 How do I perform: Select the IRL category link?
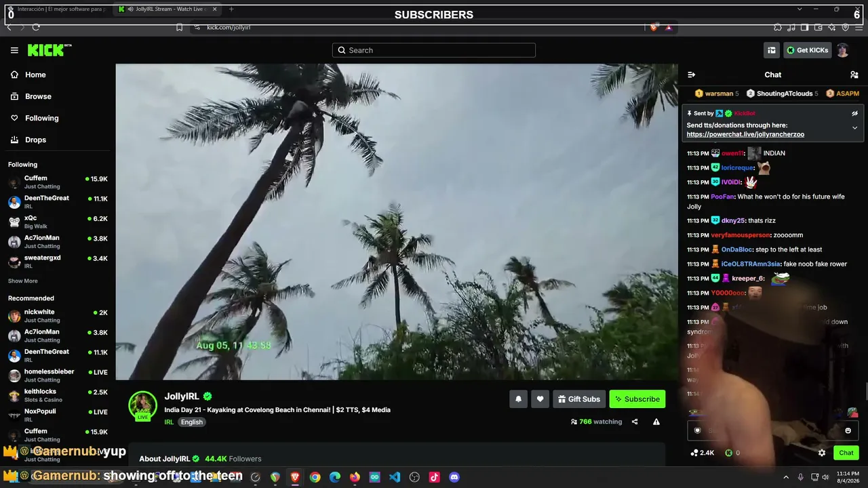(169, 422)
